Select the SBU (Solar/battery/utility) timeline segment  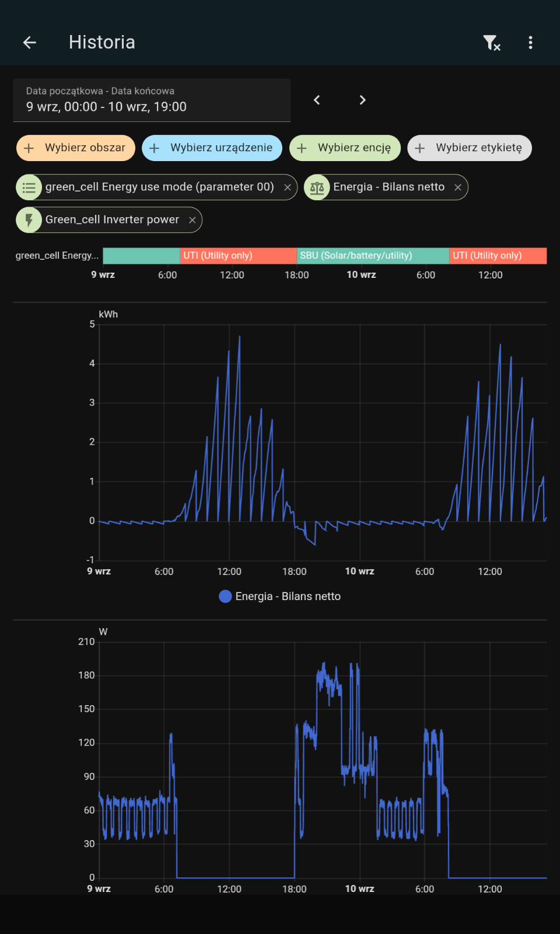pos(373,256)
